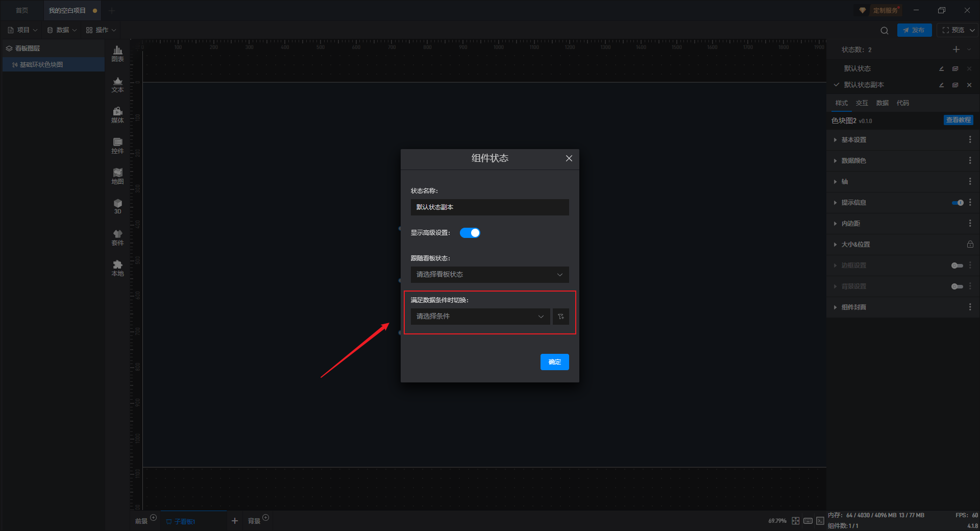
Task: Click the lock icon for 大小&位置
Action: coord(970,245)
